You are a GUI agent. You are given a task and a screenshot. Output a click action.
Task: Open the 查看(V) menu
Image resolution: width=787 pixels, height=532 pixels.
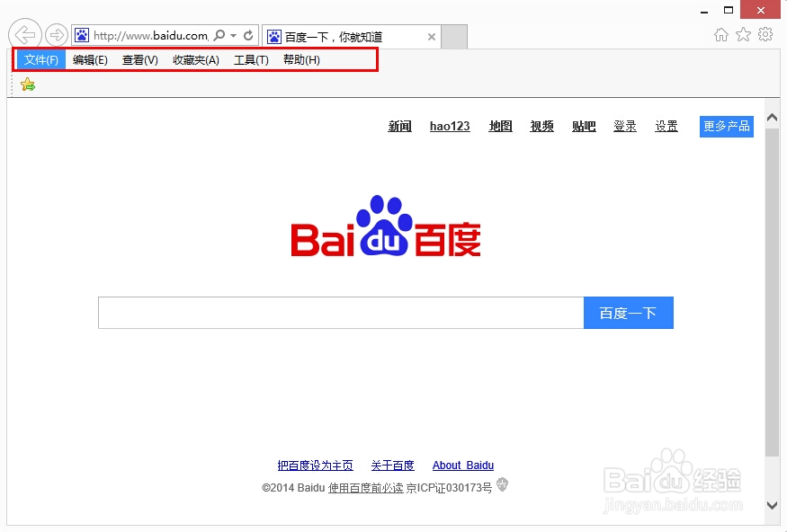tap(140, 60)
